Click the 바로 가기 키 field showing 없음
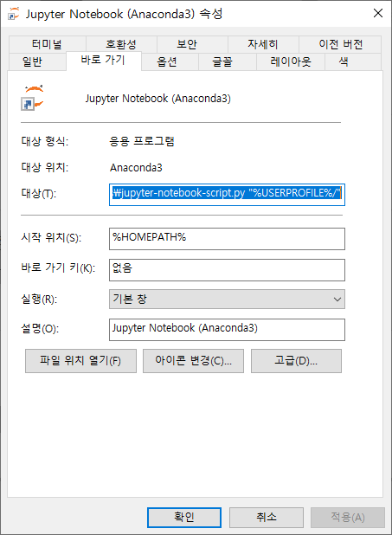Viewport: 392px width, 535px height. click(227, 270)
